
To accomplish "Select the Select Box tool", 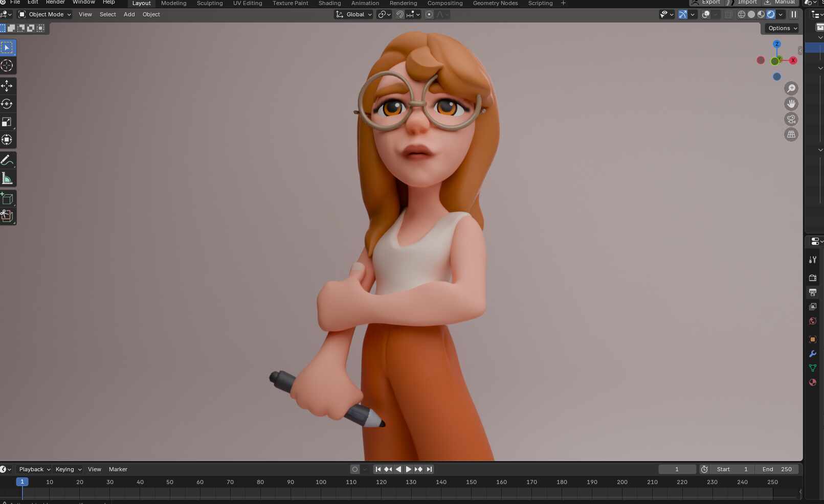I will [x=7, y=48].
